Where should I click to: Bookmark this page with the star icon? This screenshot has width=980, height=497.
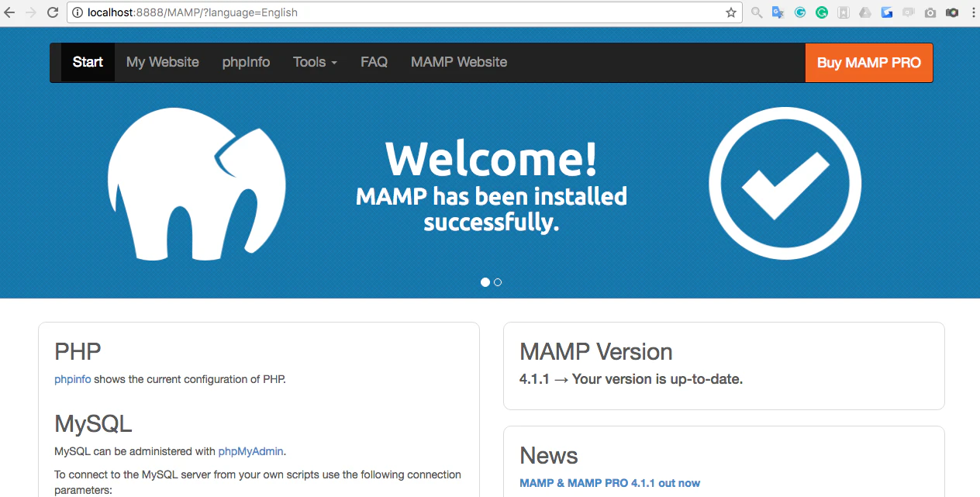[731, 12]
